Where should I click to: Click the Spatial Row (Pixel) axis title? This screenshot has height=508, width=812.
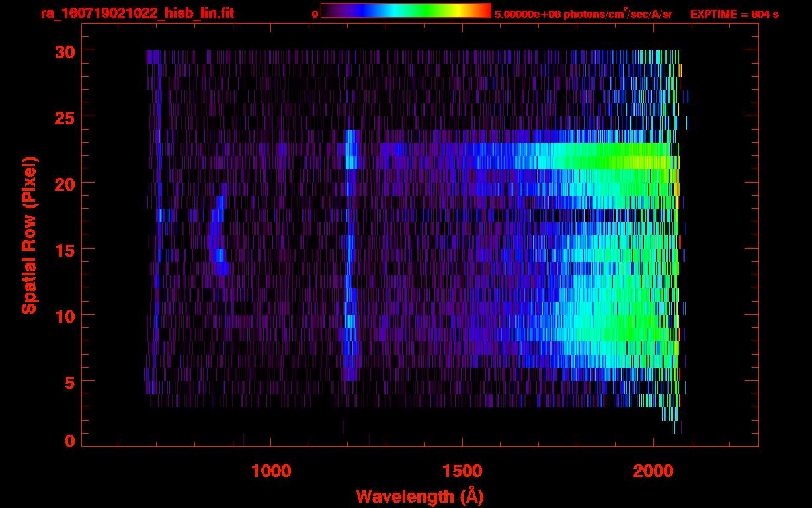tap(29, 235)
